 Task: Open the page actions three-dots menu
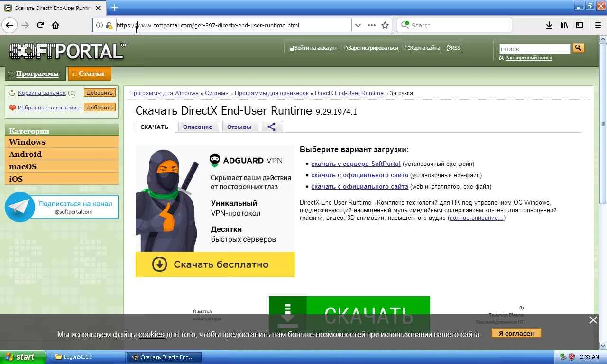pyautogui.click(x=372, y=25)
